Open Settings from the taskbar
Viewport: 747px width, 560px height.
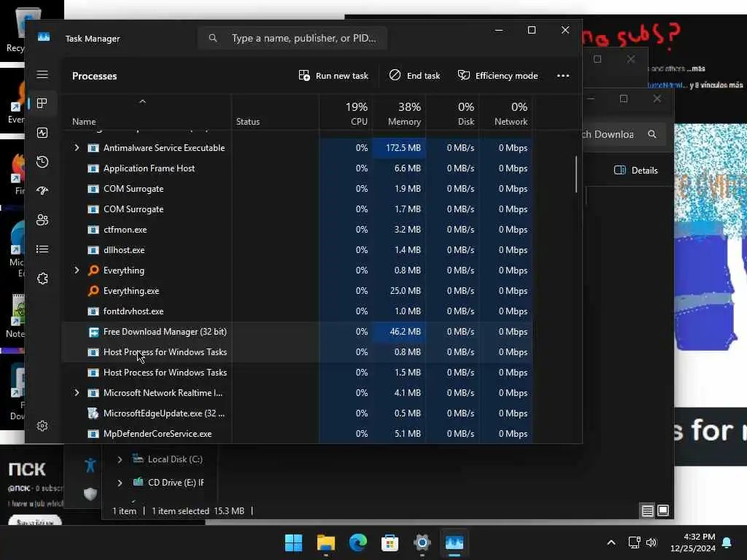point(422,542)
